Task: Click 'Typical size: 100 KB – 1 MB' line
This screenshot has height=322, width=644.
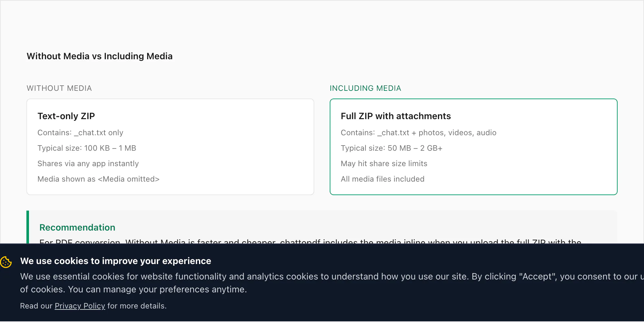Action: [87, 148]
